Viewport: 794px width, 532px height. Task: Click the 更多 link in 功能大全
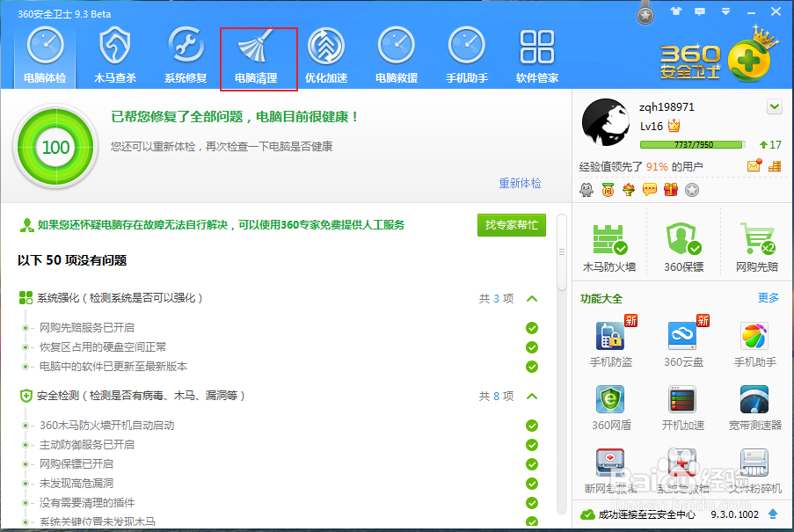[769, 297]
